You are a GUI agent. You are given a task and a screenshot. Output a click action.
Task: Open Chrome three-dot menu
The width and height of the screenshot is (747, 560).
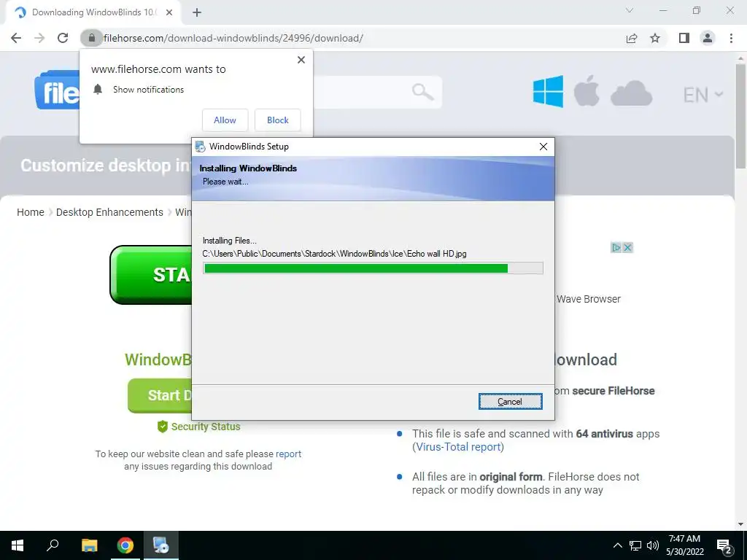click(x=731, y=38)
